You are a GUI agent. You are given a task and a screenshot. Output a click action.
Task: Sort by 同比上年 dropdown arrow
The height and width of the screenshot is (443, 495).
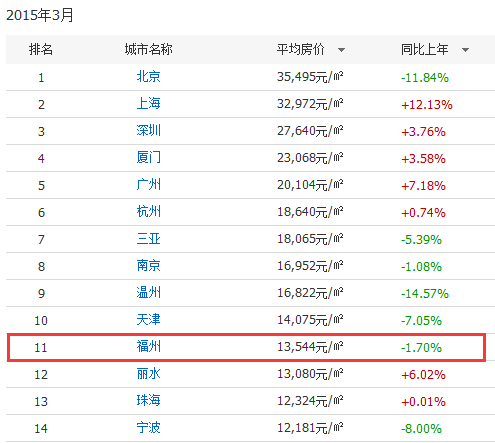click(x=465, y=50)
